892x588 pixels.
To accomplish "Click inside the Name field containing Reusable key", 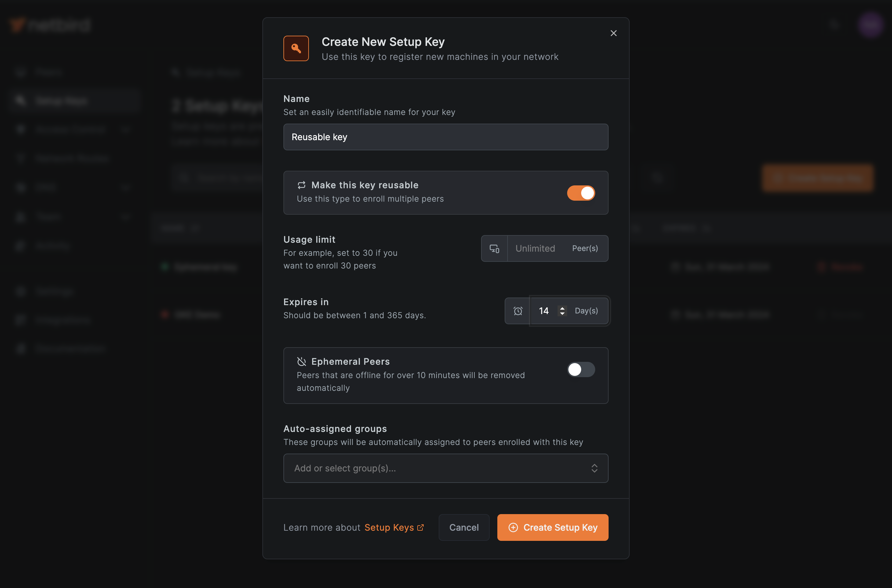I will [x=445, y=137].
